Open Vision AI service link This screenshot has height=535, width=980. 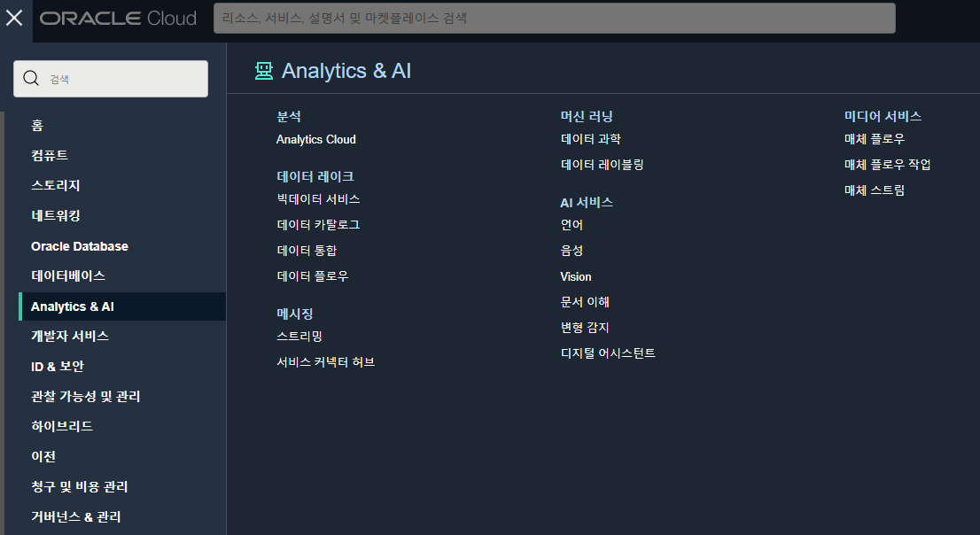[x=576, y=276]
